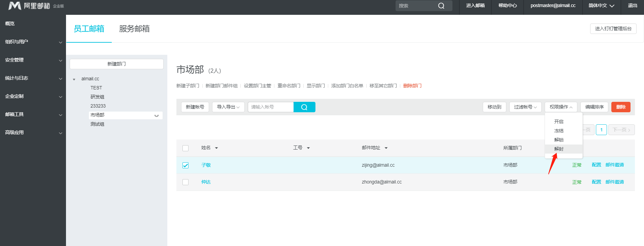Image resolution: width=644 pixels, height=246 pixels.
Task: Click the sort arrow beside 邮件地址 column
Action: pyautogui.click(x=386, y=148)
